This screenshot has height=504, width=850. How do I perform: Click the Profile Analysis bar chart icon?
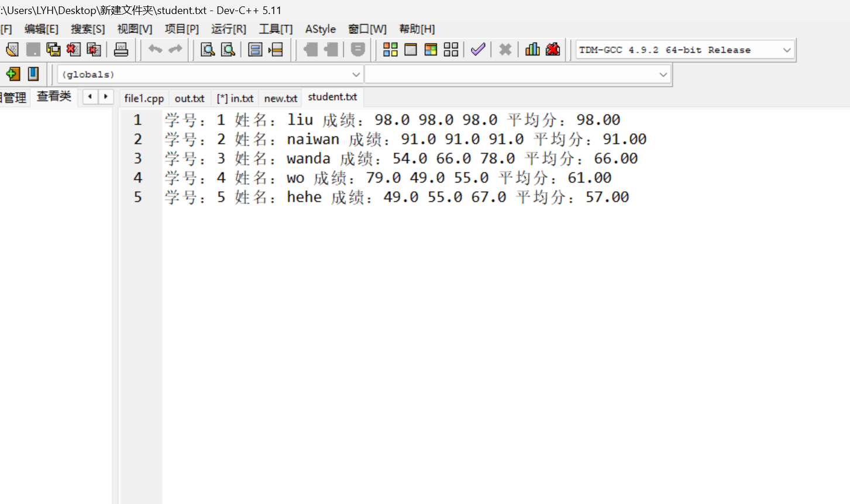[532, 50]
